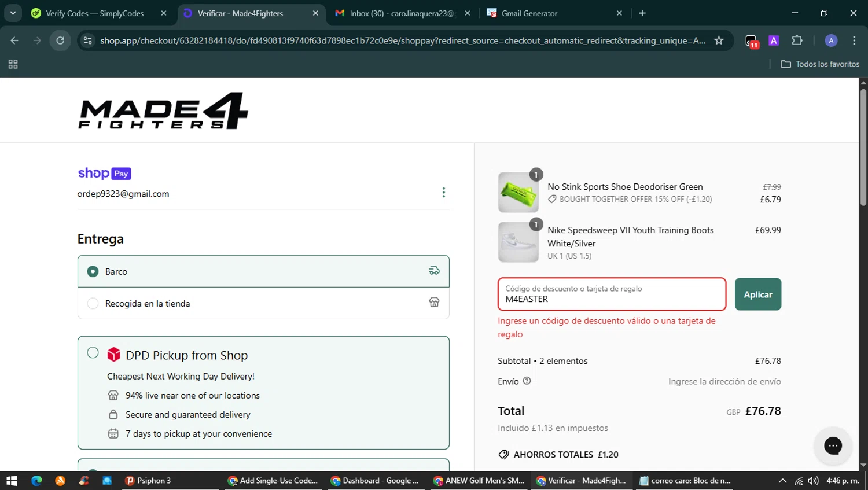This screenshot has height=490, width=868.
Task: Click the delivery truck icon in Barco row
Action: point(434,271)
